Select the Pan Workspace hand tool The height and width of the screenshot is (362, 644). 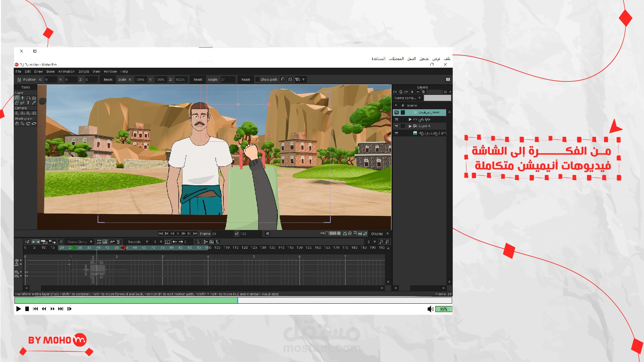coord(17,124)
